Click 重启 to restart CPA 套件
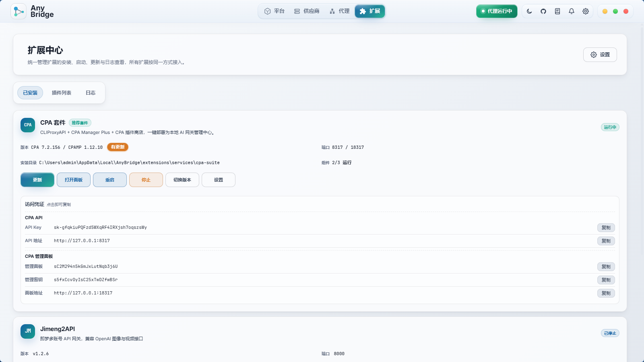The width and height of the screenshot is (644, 362). [x=110, y=180]
